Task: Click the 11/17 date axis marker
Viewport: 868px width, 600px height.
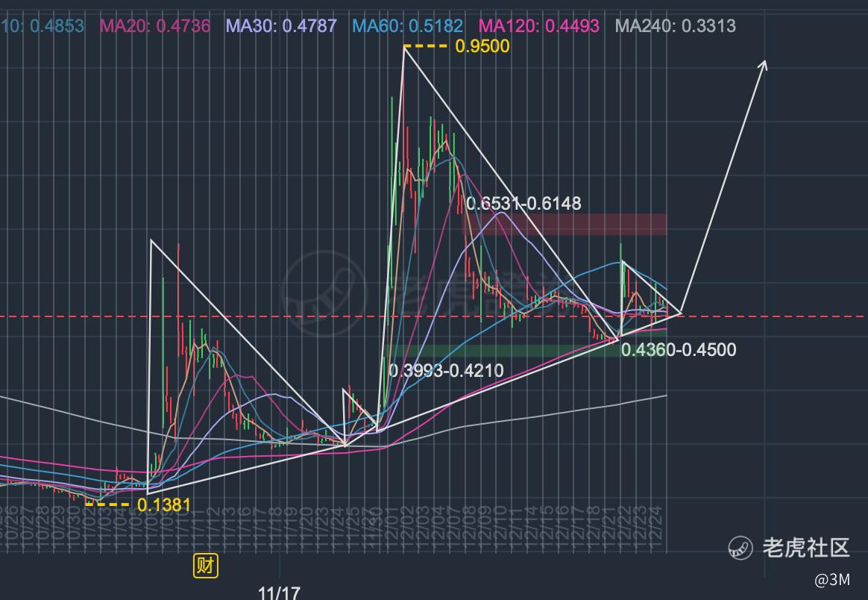Action: [x=279, y=593]
